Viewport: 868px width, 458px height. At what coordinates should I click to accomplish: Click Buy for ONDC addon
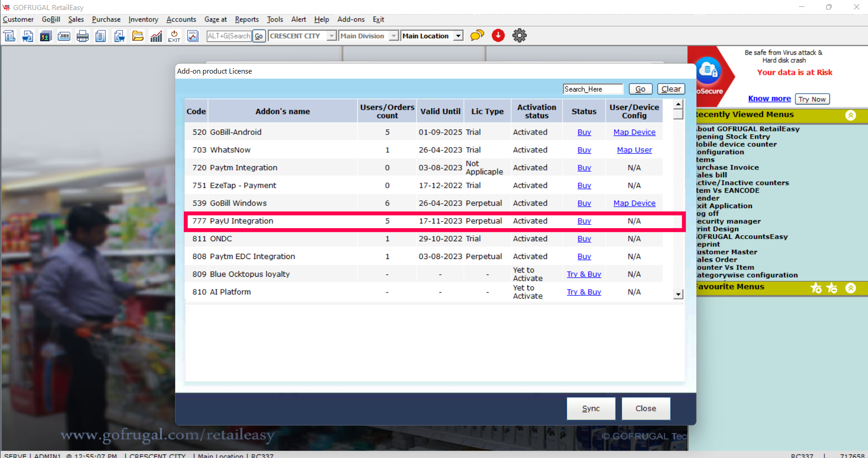click(584, 239)
